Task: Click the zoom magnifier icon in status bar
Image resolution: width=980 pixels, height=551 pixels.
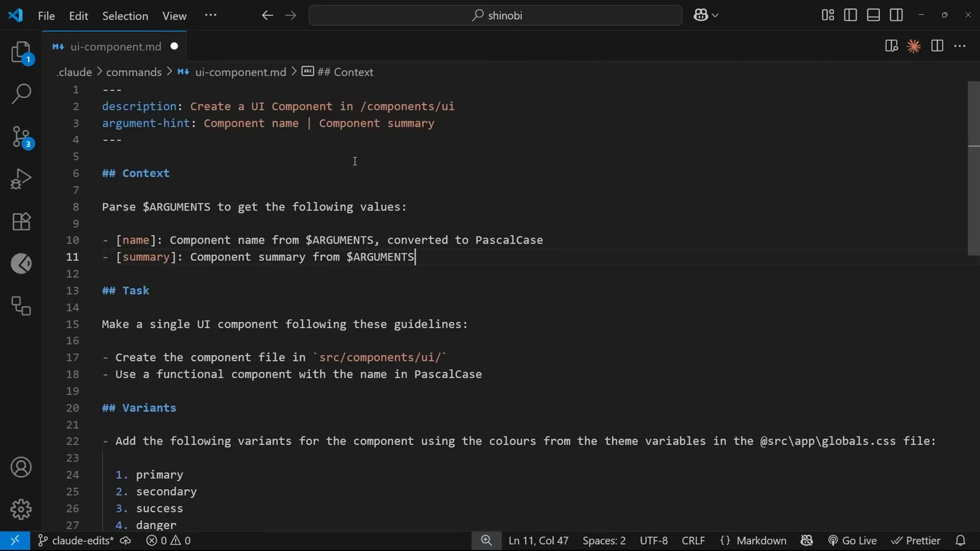Action: [486, 541]
